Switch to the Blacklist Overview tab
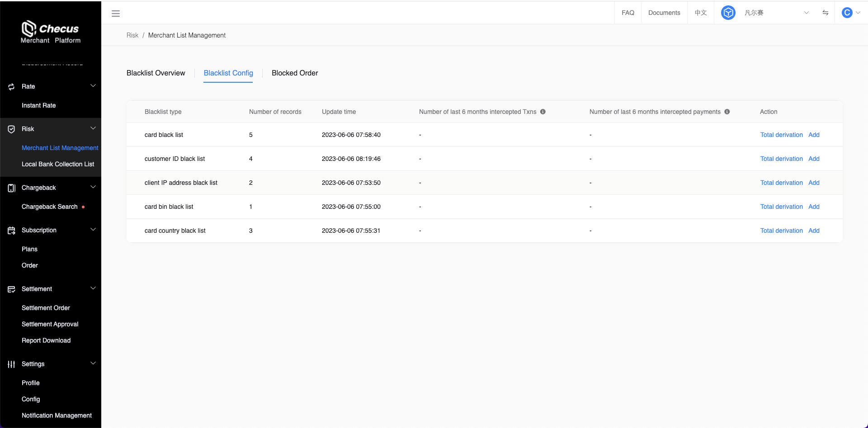 coord(156,73)
